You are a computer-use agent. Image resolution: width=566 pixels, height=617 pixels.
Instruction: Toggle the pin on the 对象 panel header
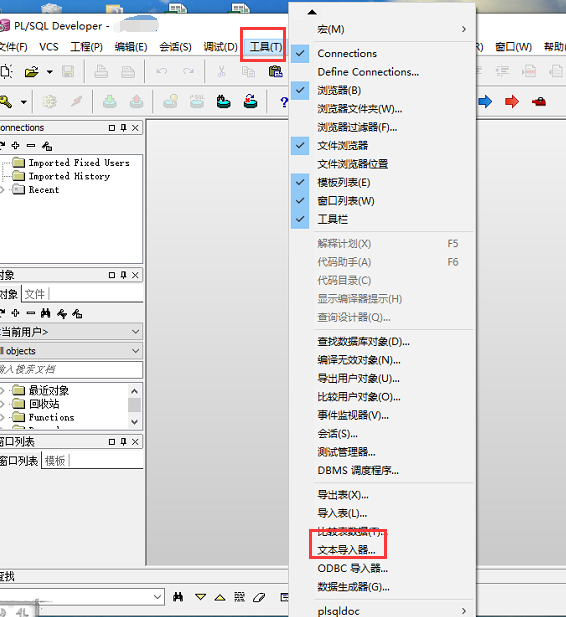124,275
